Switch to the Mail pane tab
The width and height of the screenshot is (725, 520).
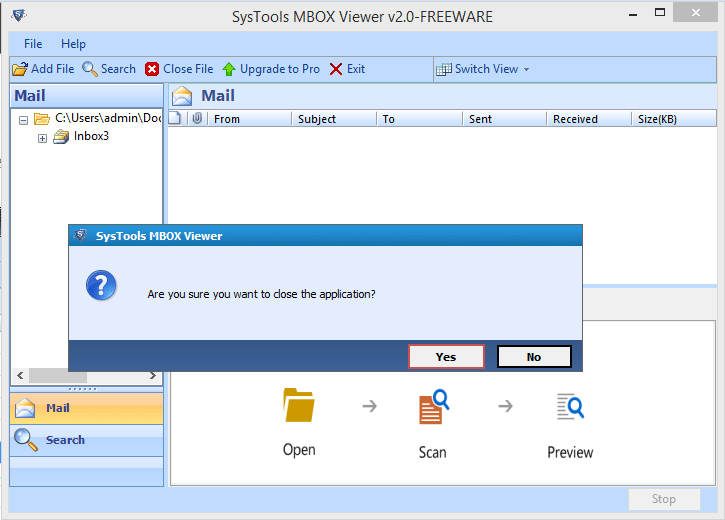coord(86,408)
